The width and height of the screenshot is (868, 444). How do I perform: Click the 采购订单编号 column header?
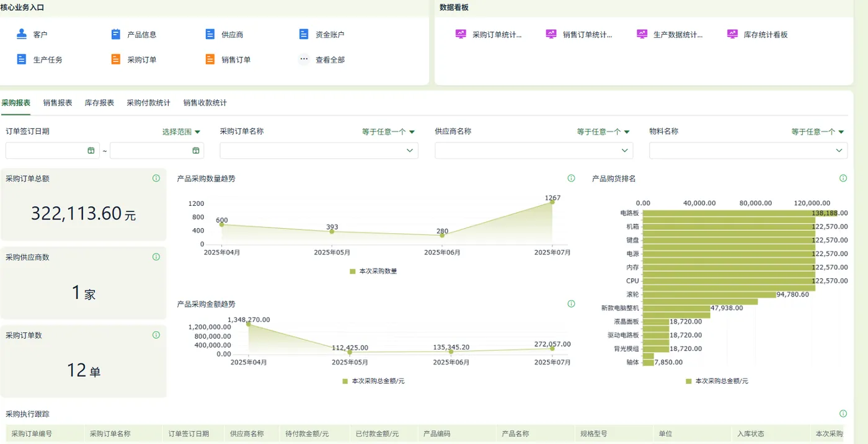point(45,433)
